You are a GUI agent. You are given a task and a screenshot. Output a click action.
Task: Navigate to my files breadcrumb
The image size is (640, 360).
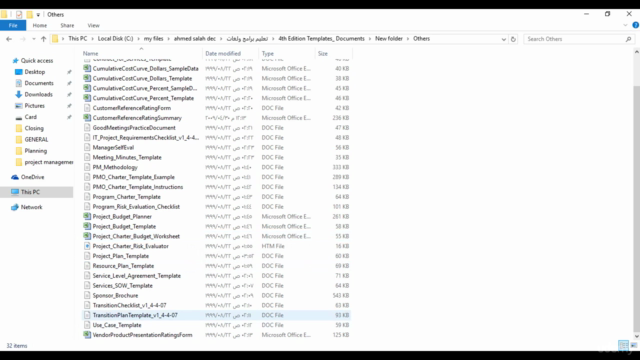[153, 38]
